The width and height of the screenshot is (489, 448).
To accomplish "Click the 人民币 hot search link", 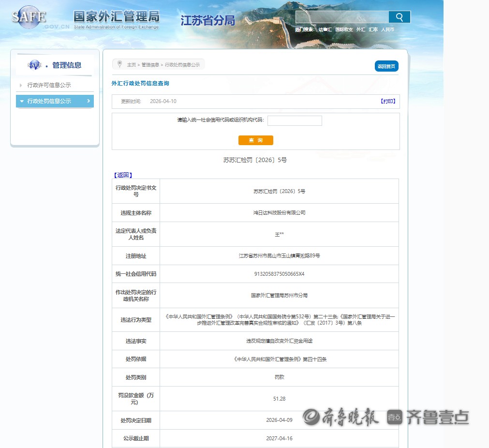I will [387, 30].
